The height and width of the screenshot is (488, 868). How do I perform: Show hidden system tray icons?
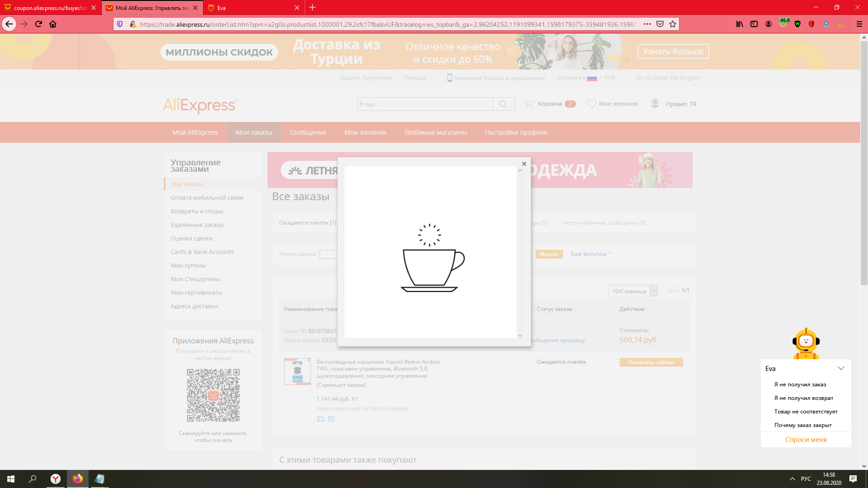tap(792, 479)
